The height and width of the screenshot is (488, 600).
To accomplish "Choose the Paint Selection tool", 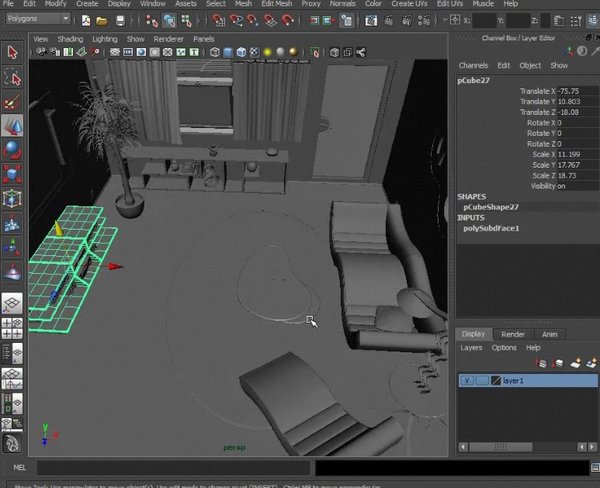I will click(x=12, y=101).
